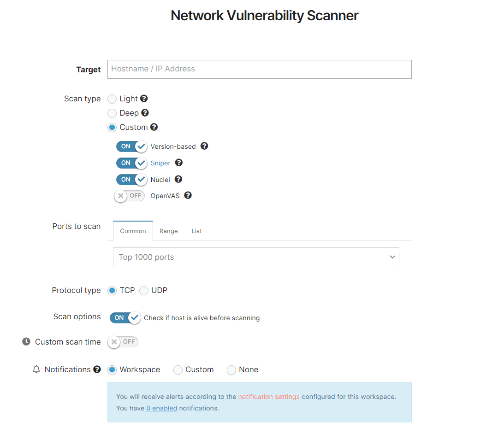Open the Version-based help tooltip
This screenshot has height=439, width=504.
204,146
